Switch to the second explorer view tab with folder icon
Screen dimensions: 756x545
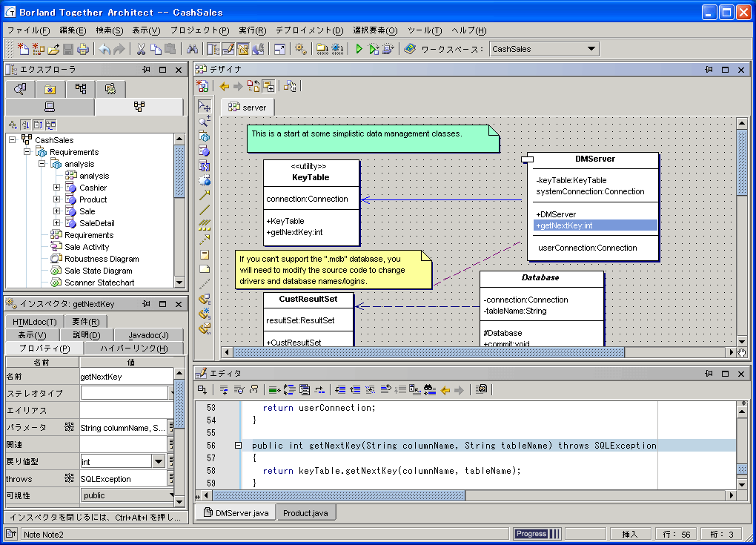click(50, 89)
